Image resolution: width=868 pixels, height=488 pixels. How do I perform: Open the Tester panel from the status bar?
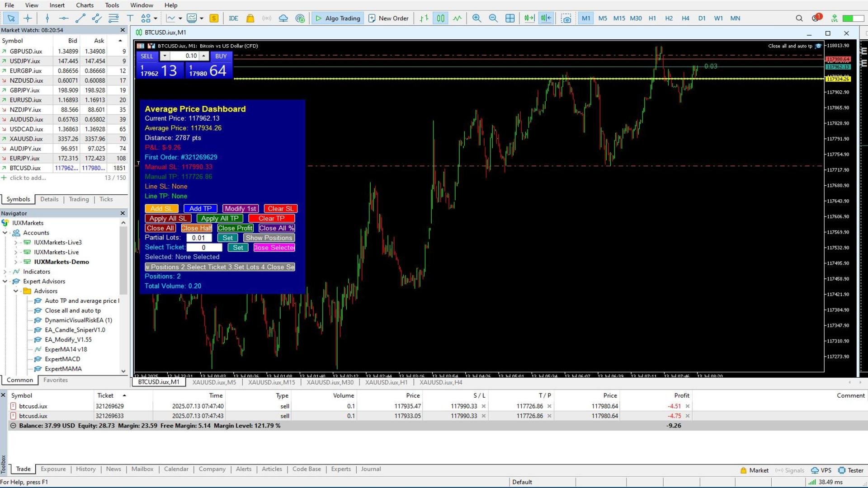(x=851, y=470)
